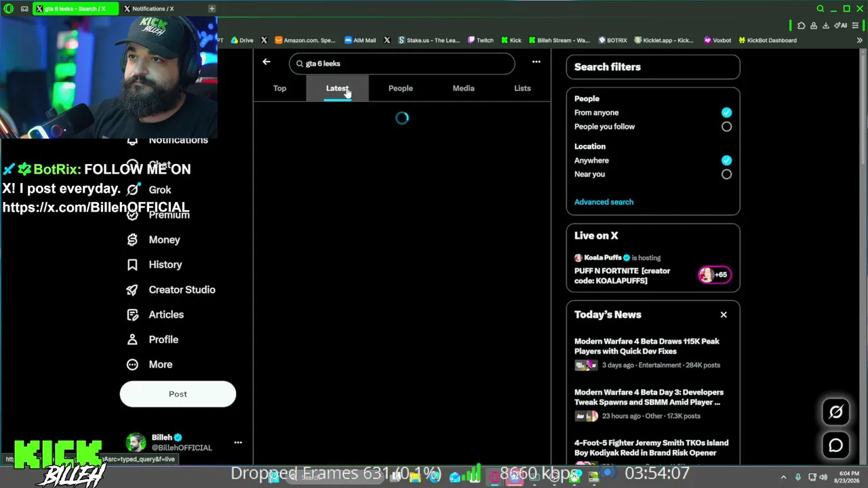Open the AIM Mail bookmark
This screenshot has width=868, height=488.
[360, 41]
